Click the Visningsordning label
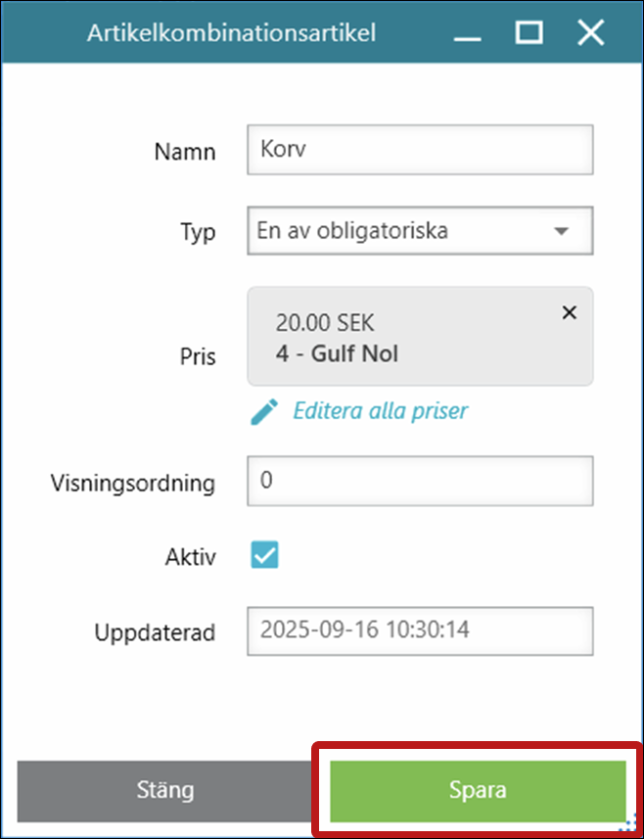Viewport: 644px width, 839px height. coord(132,484)
